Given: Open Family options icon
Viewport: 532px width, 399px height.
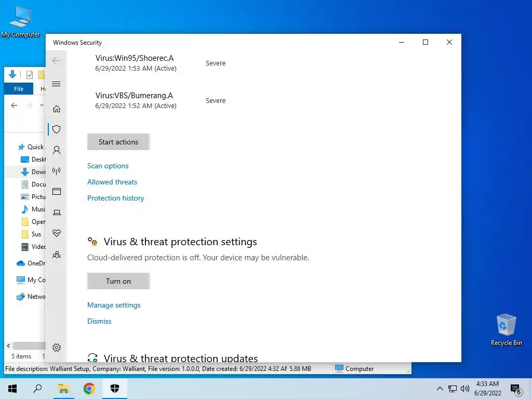Looking at the screenshot, I should pos(56,255).
